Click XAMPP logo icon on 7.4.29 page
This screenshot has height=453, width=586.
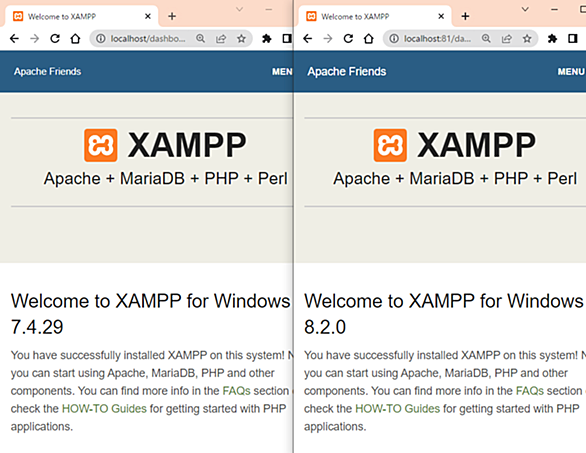[101, 145]
